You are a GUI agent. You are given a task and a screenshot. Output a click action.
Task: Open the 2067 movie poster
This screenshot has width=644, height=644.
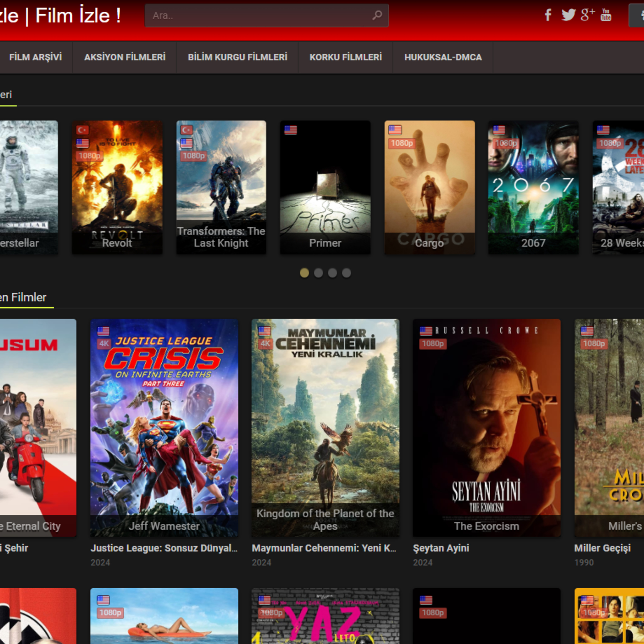533,187
